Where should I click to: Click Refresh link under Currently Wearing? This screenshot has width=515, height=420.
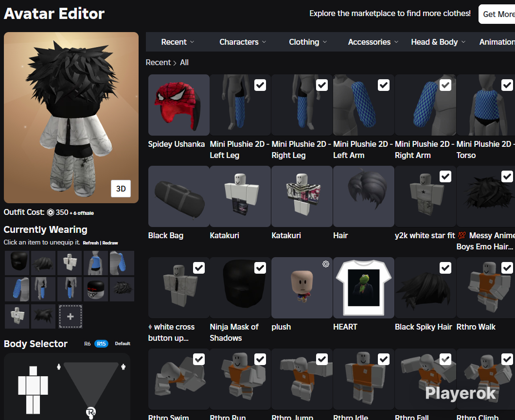click(x=90, y=243)
